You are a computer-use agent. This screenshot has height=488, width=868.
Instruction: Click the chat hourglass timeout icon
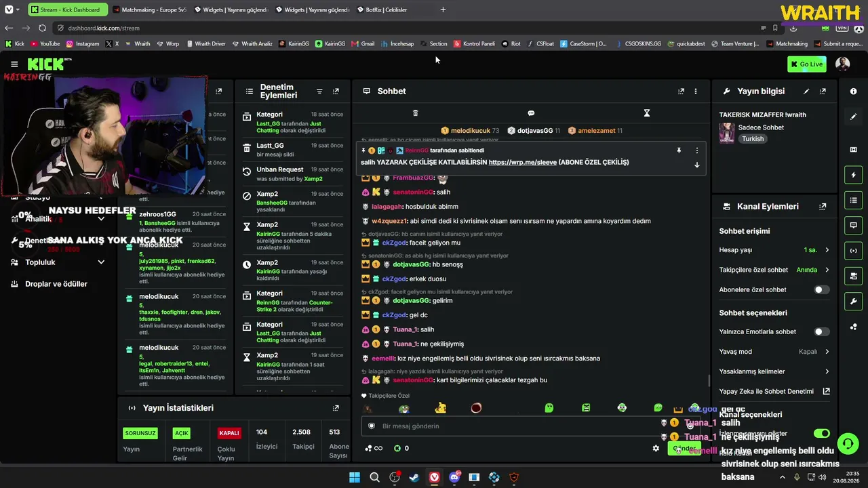[x=646, y=113]
